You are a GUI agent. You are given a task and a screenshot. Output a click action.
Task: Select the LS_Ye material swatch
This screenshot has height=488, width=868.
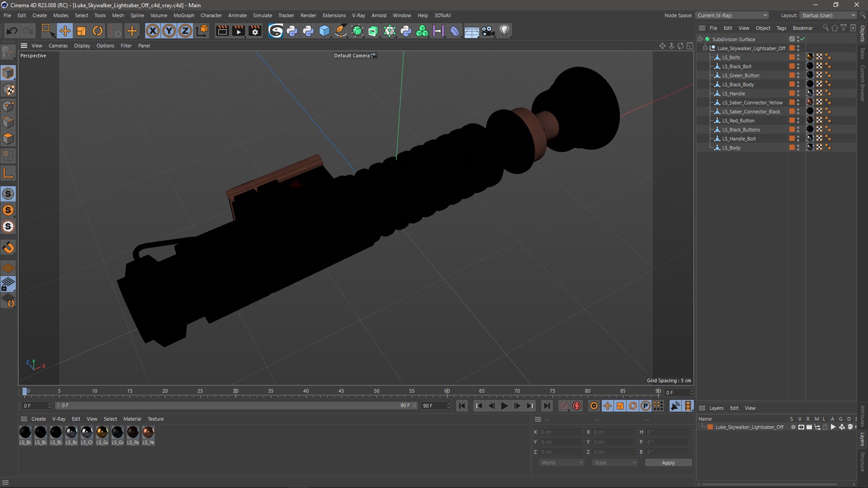point(148,435)
